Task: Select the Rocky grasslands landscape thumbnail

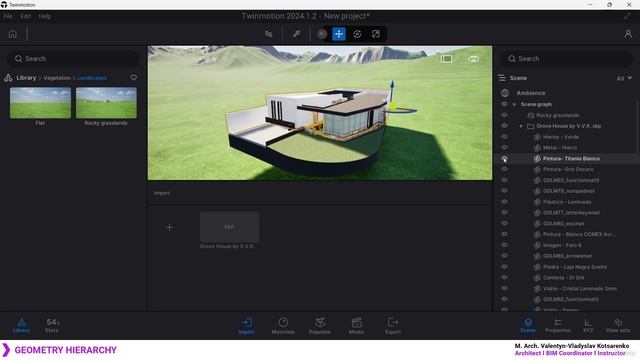Action: point(106,103)
